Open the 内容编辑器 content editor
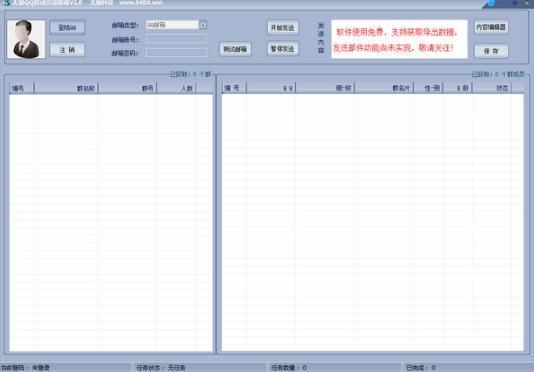 pyautogui.click(x=491, y=27)
